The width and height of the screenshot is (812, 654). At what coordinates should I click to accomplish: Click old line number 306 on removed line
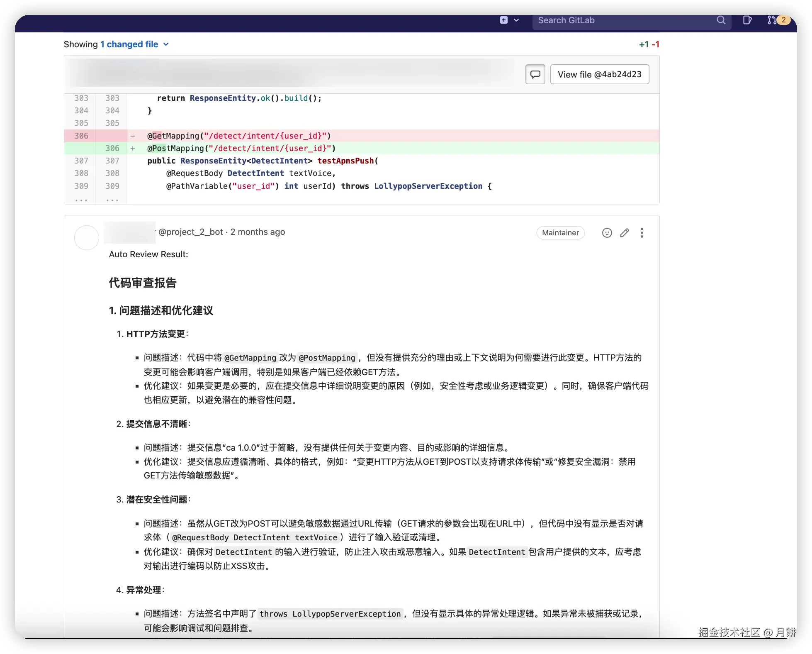81,136
